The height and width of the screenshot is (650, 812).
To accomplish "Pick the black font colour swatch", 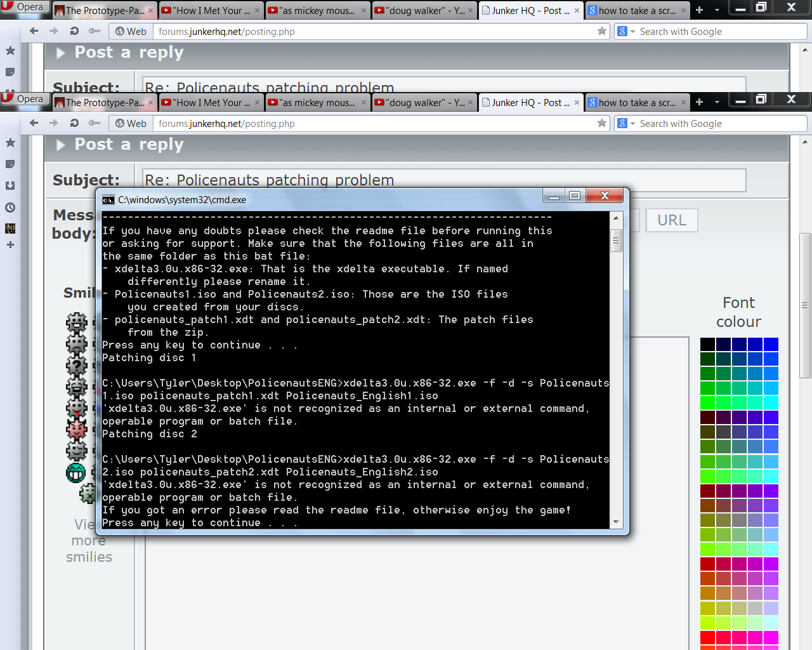I will (x=707, y=344).
